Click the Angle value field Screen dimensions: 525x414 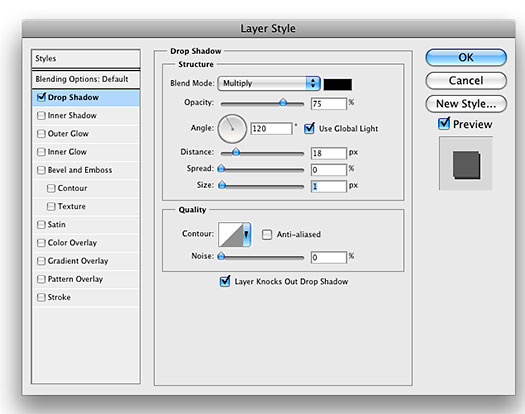tap(272, 129)
